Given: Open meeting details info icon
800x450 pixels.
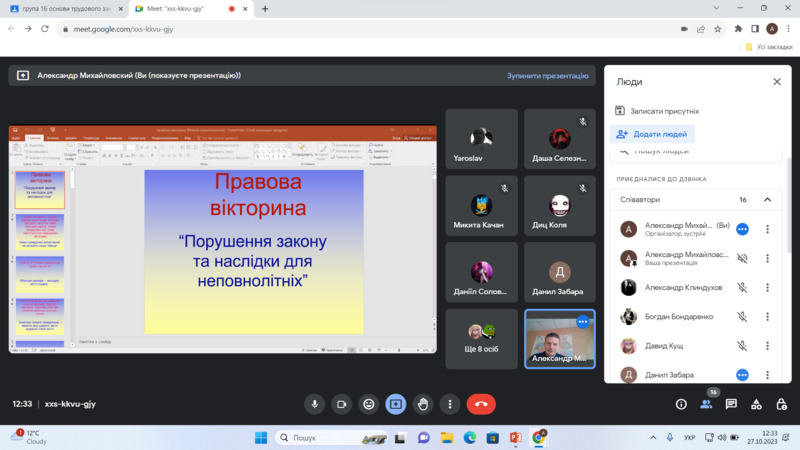Looking at the screenshot, I should click(x=681, y=404).
